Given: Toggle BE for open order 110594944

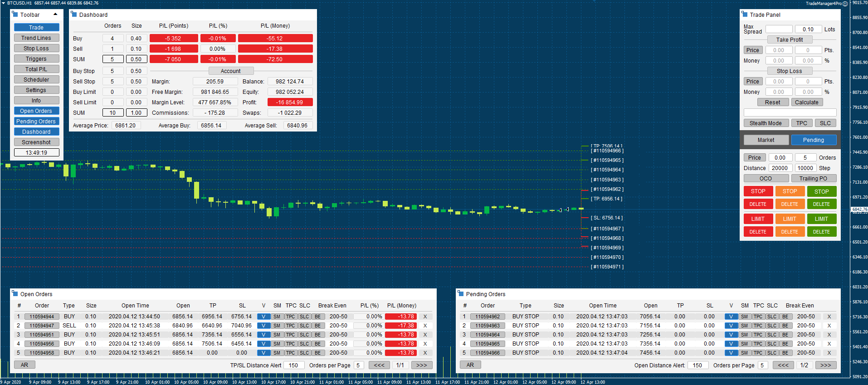Looking at the screenshot, I should (x=318, y=317).
